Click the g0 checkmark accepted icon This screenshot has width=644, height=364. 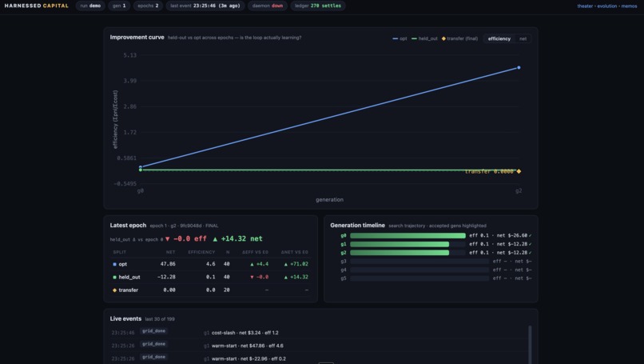tap(531, 236)
